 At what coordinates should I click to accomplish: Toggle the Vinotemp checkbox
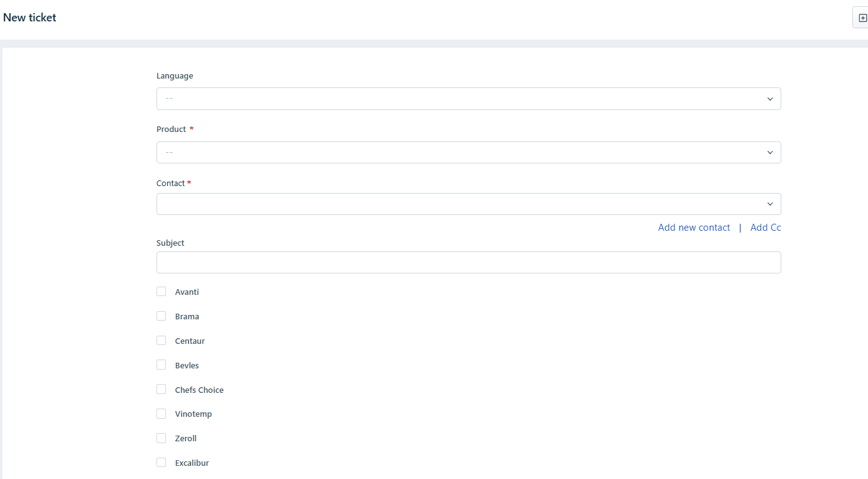coord(162,414)
